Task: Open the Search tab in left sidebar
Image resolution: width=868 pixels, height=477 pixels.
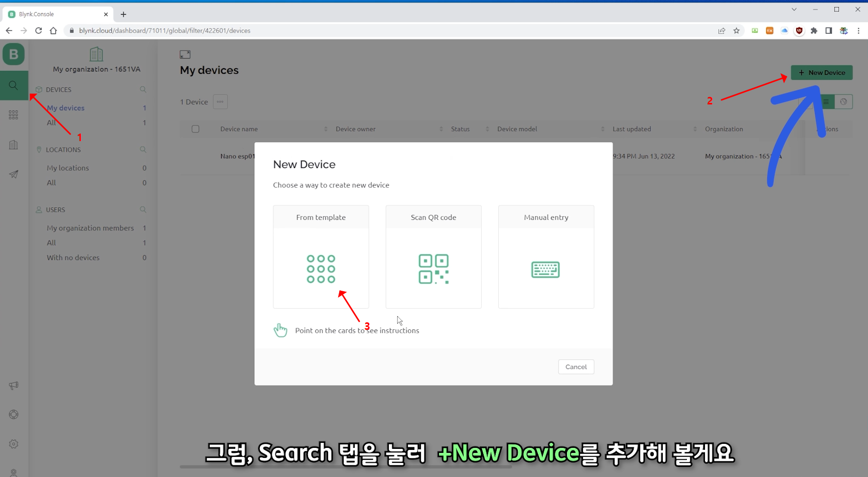Action: point(14,85)
